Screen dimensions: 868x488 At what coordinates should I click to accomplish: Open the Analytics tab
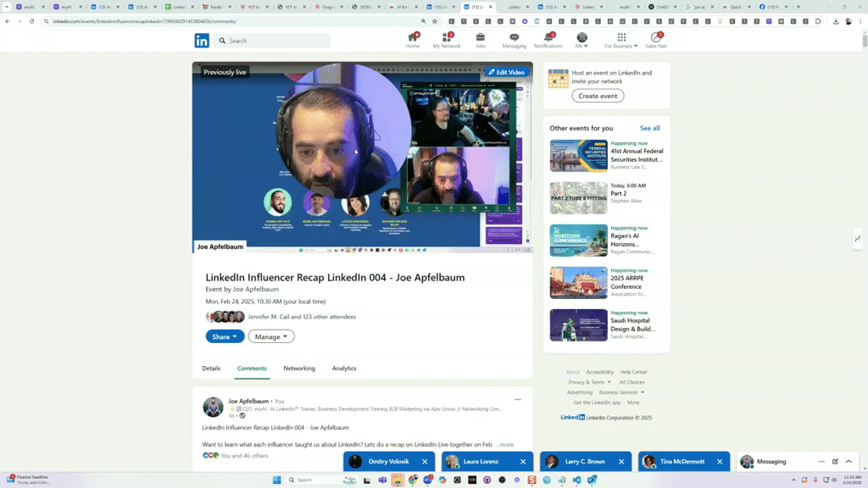pos(344,369)
